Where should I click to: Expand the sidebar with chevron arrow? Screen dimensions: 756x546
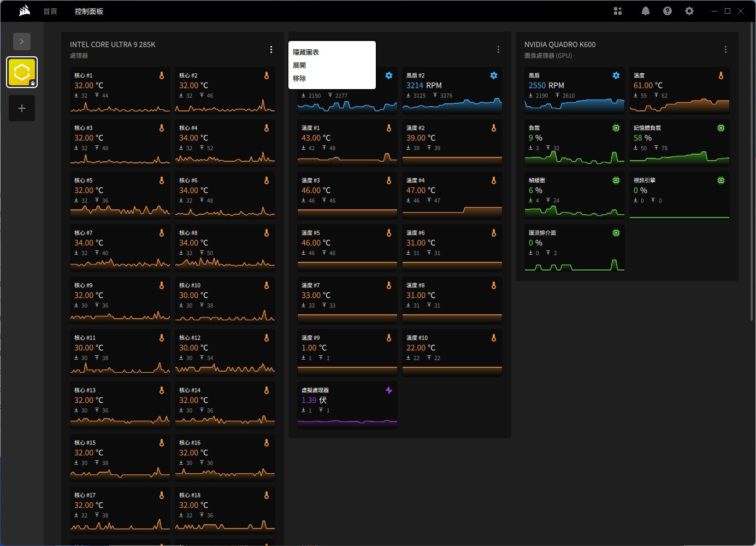(x=22, y=42)
